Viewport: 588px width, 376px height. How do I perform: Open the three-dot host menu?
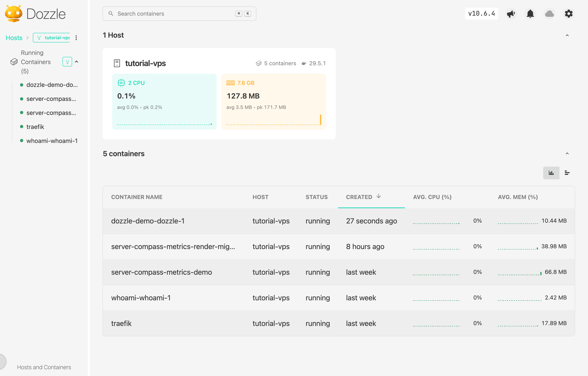(x=76, y=38)
